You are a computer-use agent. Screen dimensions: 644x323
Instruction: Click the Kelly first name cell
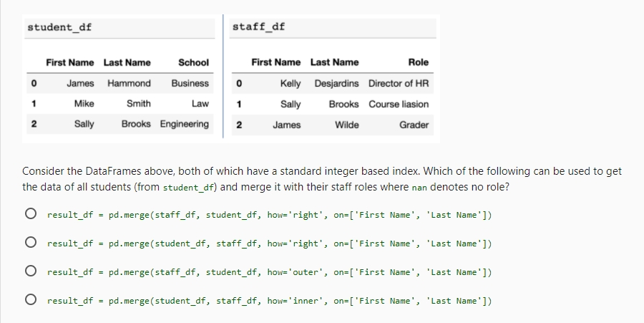291,83
